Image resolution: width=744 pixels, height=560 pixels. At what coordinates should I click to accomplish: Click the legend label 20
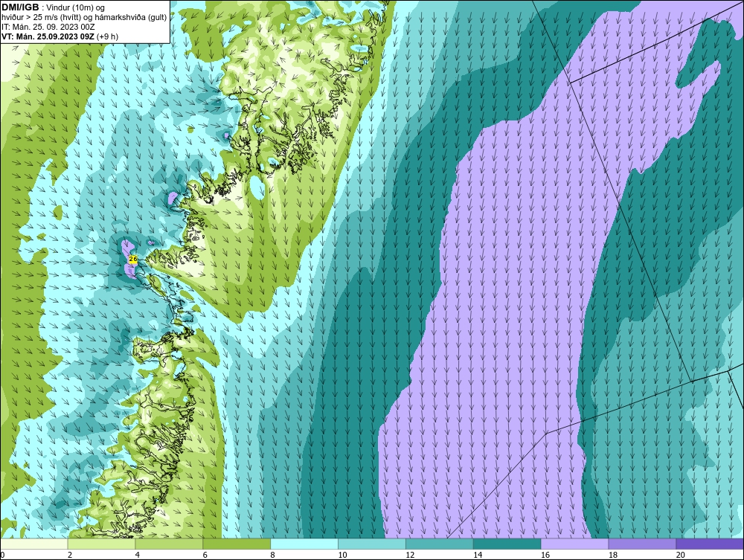point(681,555)
